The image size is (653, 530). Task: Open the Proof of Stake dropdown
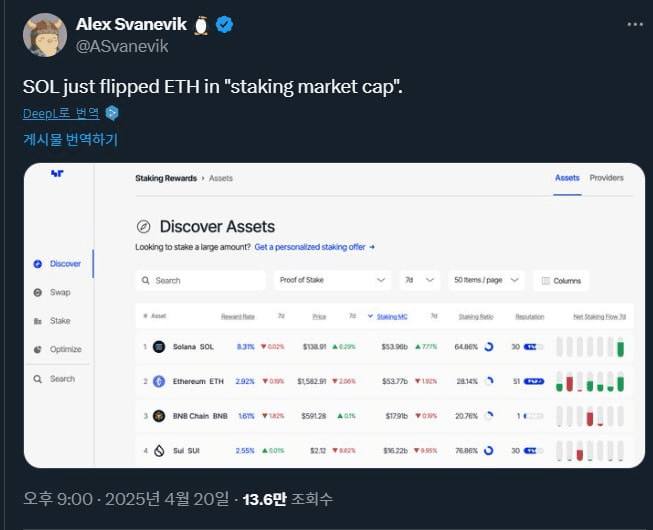coord(332,281)
